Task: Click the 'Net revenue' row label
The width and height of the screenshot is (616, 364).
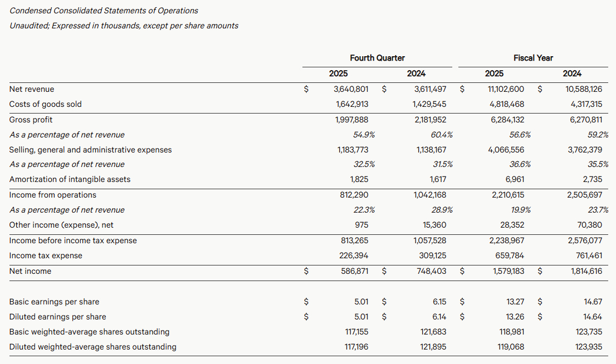Action: (x=32, y=89)
